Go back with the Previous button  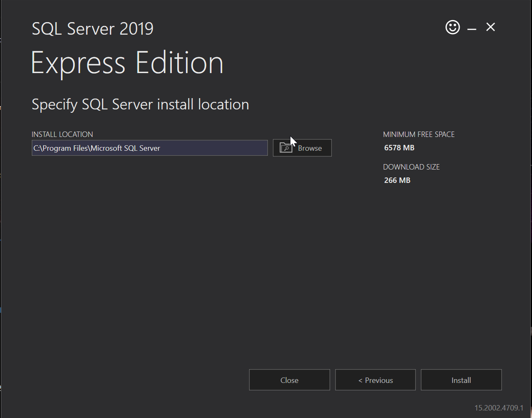point(375,380)
